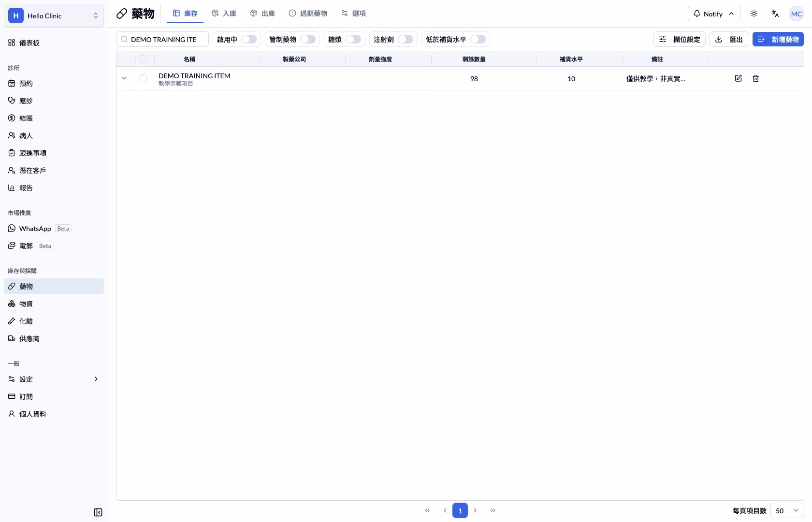Open 潛在客戶 leads page
The image size is (812, 522).
[x=54, y=170]
